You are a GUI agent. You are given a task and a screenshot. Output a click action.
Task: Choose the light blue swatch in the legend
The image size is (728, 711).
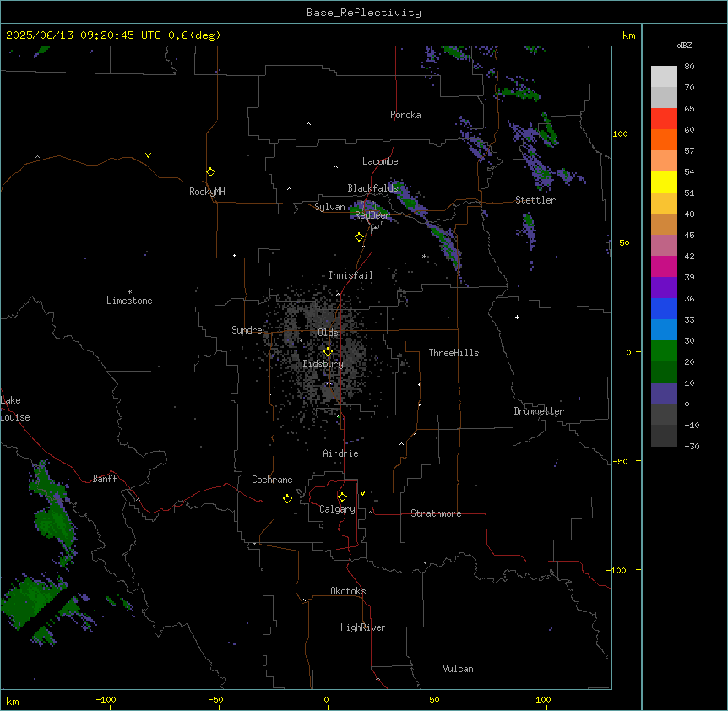point(664,330)
